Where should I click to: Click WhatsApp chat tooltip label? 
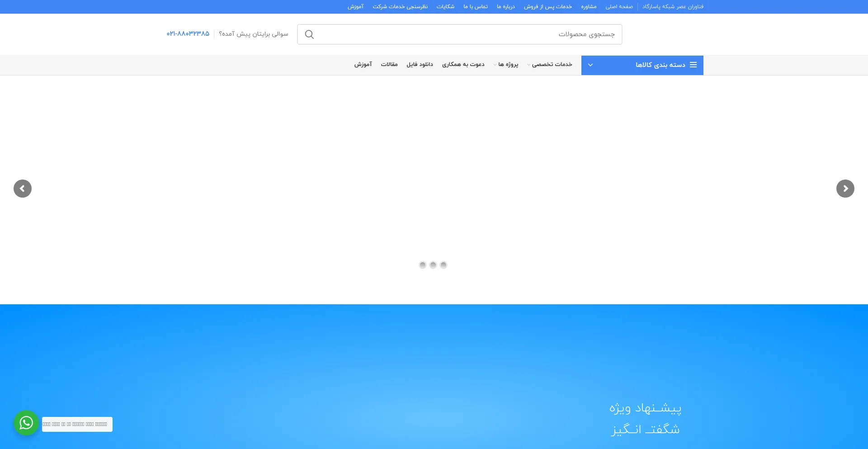pyautogui.click(x=77, y=424)
